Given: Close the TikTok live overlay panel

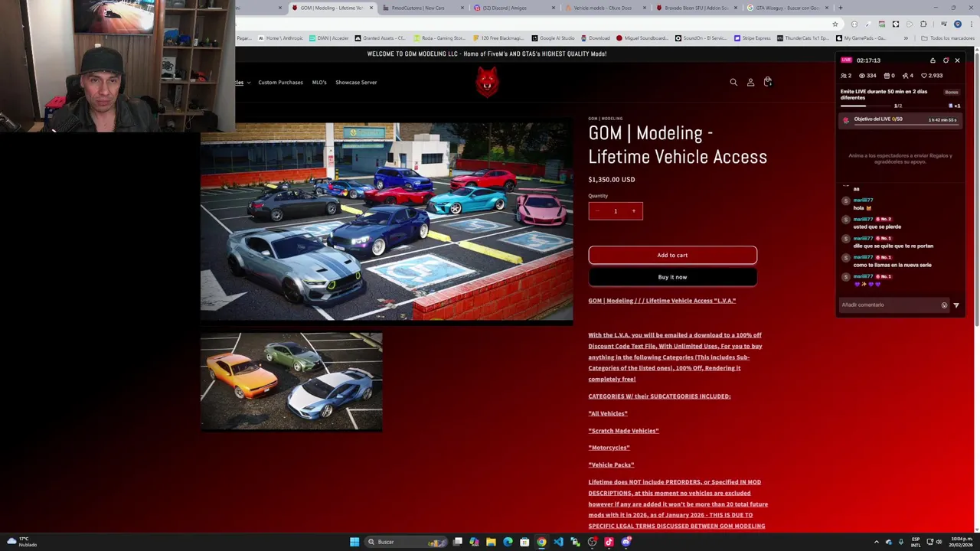Looking at the screenshot, I should tap(957, 60).
